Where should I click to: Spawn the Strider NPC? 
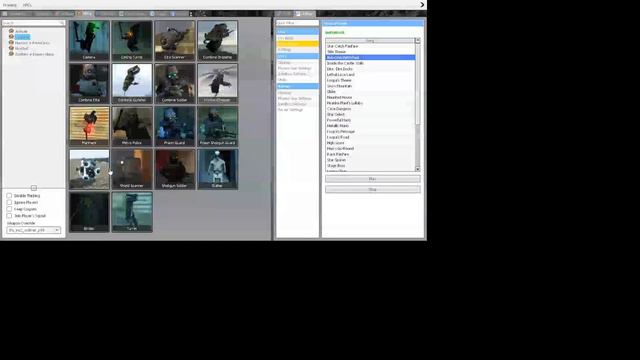click(89, 212)
